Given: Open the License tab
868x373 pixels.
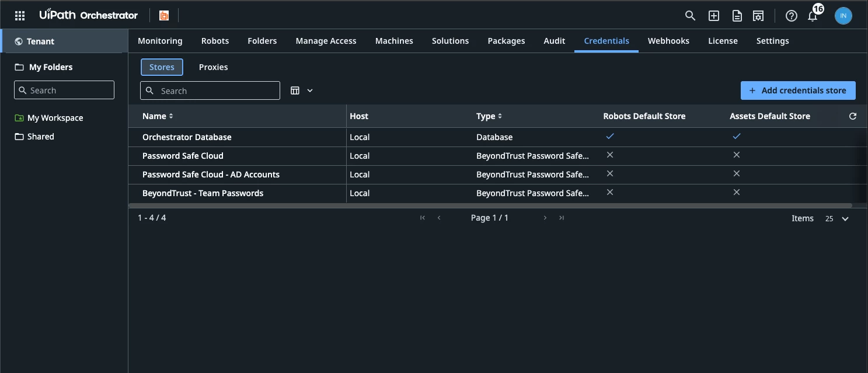Looking at the screenshot, I should coord(723,41).
